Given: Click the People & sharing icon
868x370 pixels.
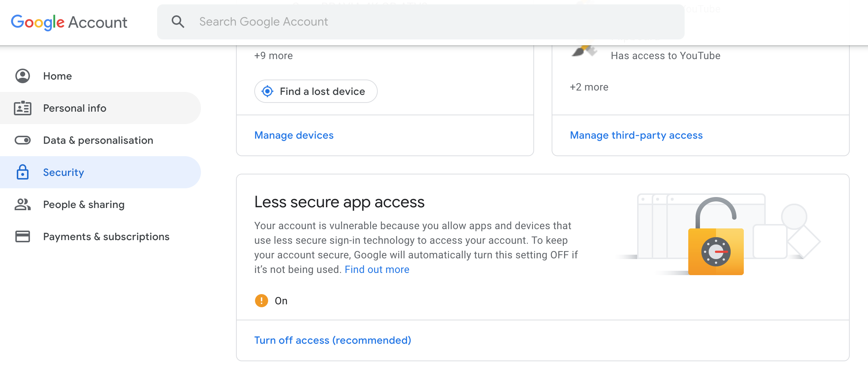Looking at the screenshot, I should pyautogui.click(x=23, y=204).
